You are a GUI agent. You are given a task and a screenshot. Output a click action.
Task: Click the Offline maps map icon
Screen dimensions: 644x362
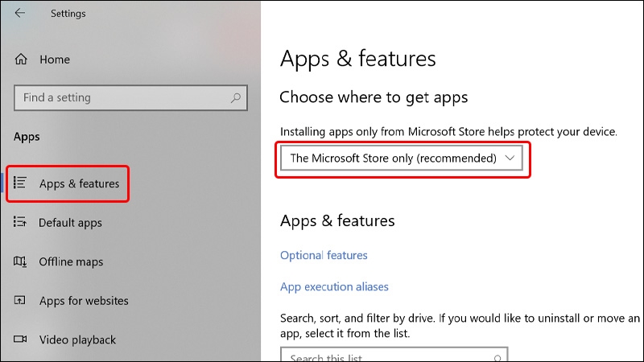point(21,261)
